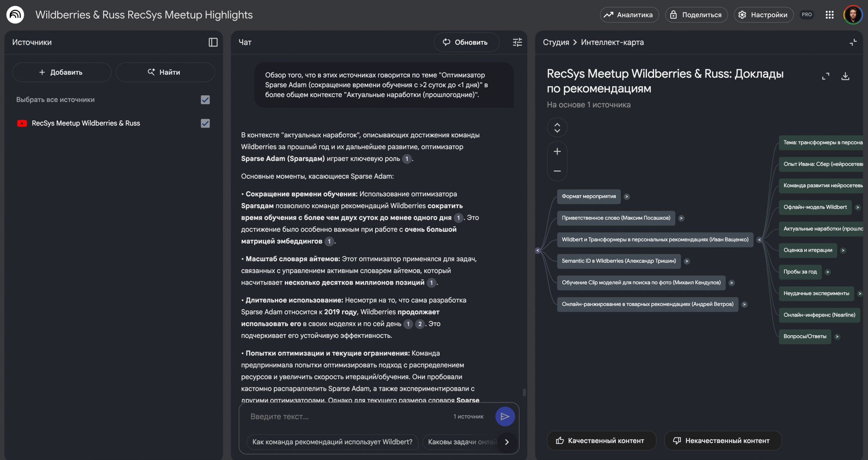Expand 'Офлайн-модель Wildbert' node
This screenshot has height=460, width=868.
857,207
